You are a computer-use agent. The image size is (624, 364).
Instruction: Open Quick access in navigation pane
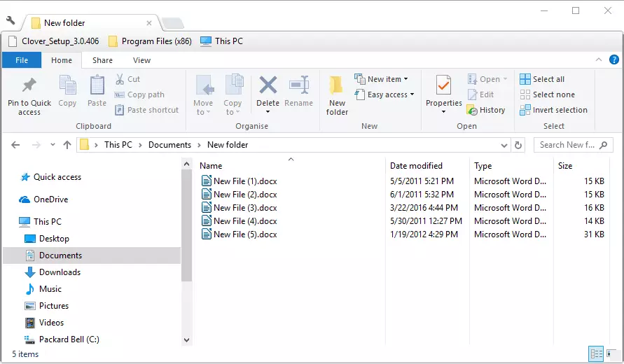click(51, 177)
